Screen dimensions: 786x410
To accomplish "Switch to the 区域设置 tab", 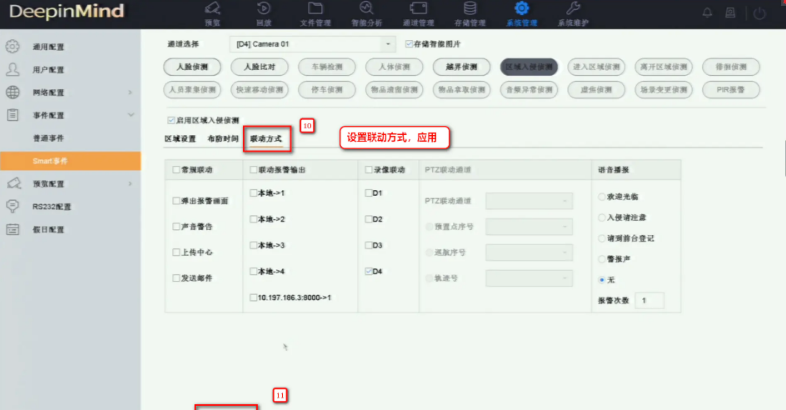I will point(180,137).
